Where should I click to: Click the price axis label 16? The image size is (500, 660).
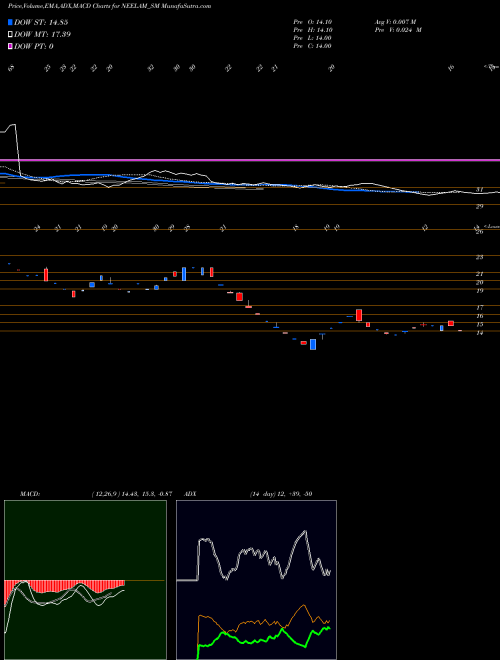479,316
